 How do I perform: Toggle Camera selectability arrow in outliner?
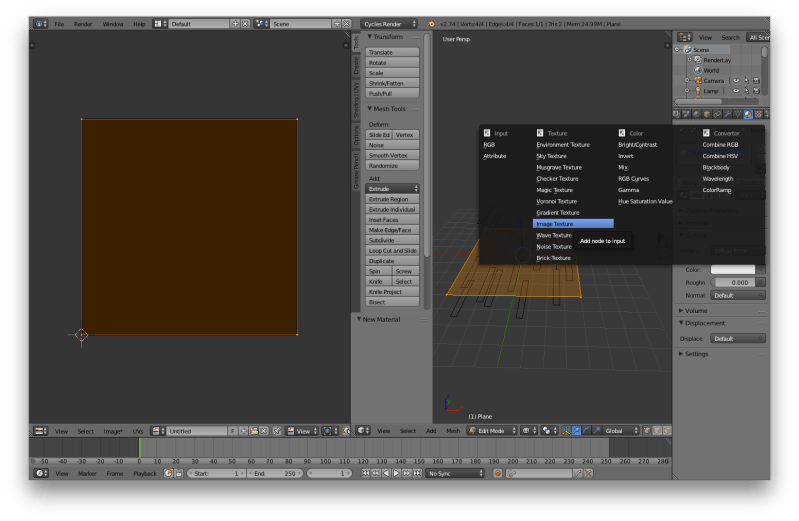click(747, 81)
